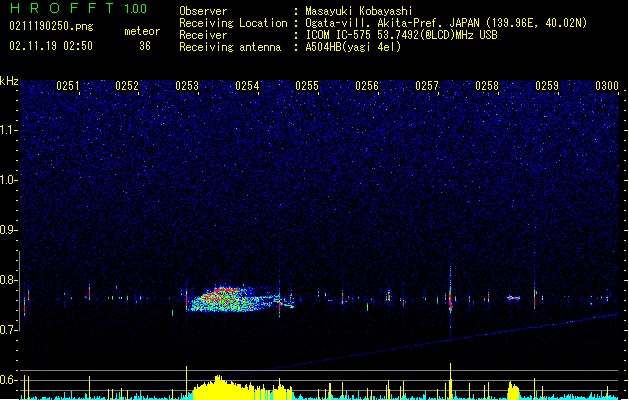Click the 0259 time marker
Viewport: 629px width, 400px height.
pos(547,85)
